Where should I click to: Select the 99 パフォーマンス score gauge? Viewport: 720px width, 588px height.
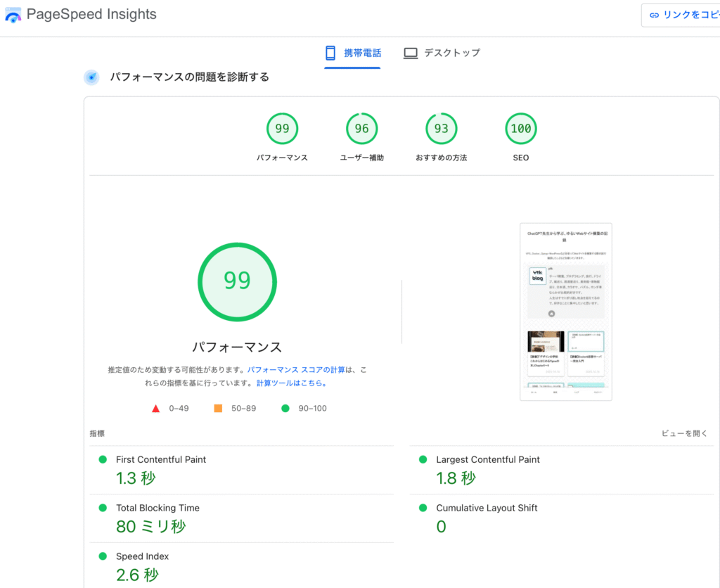coord(282,129)
